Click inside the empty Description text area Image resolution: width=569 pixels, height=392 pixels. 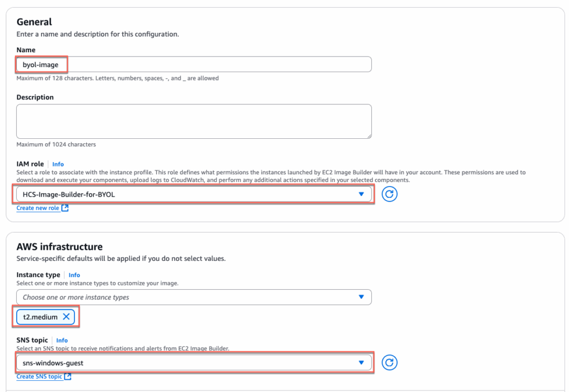(193, 121)
